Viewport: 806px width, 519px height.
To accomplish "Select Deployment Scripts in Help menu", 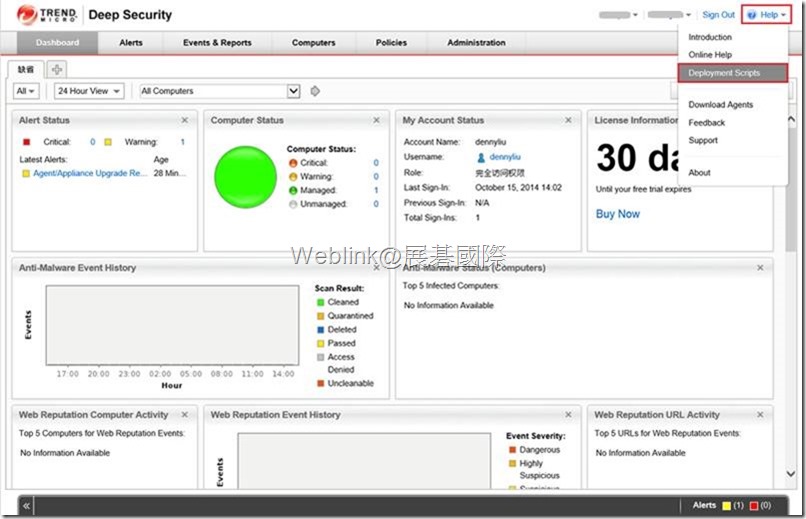I will [732, 73].
